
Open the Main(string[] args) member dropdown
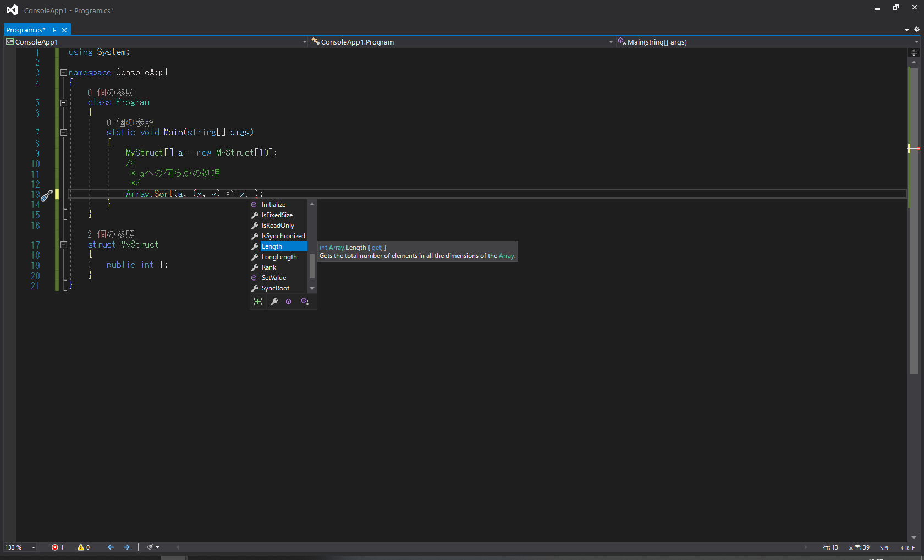click(x=768, y=42)
